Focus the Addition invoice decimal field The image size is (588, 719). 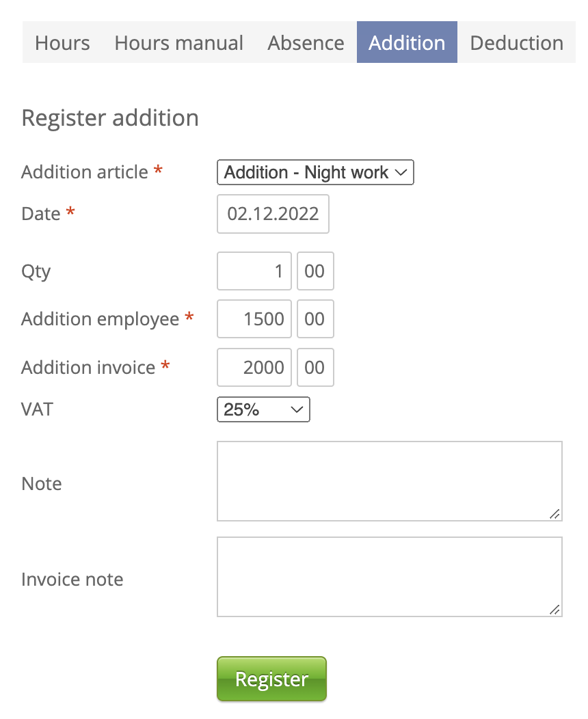(x=315, y=368)
